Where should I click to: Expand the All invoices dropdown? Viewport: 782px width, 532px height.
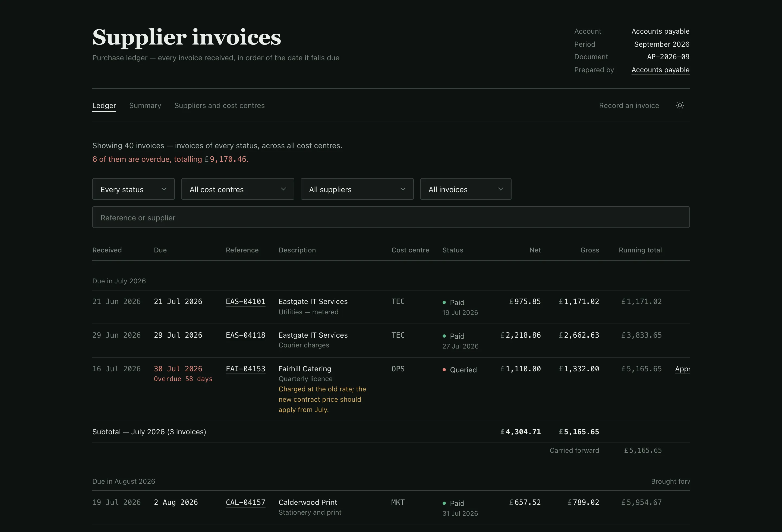(x=466, y=189)
